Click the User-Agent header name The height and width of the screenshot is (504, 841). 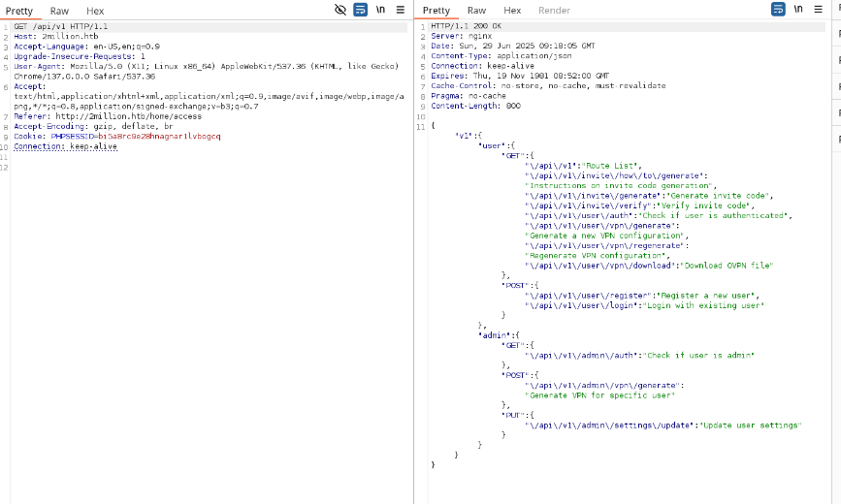tap(38, 67)
